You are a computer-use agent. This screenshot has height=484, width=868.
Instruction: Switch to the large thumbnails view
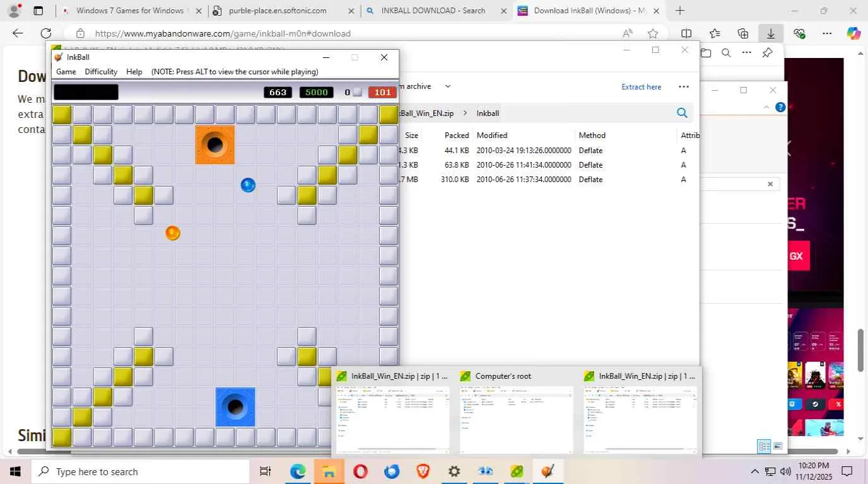click(778, 447)
